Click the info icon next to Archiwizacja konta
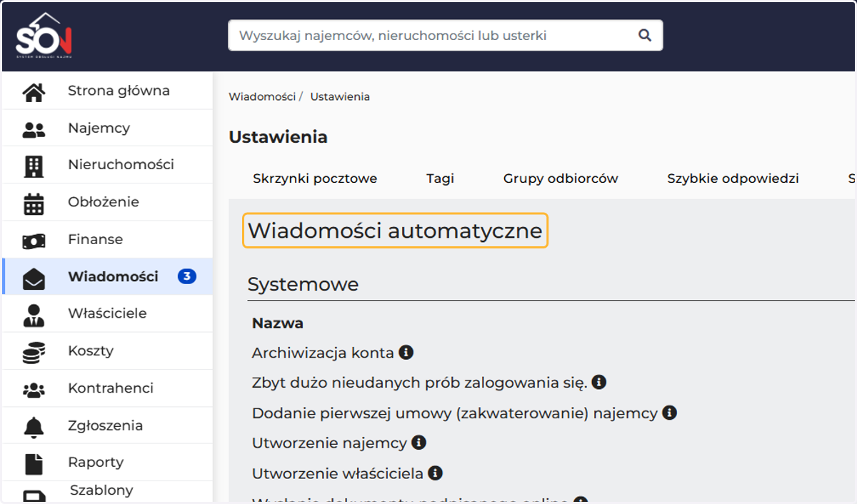 point(406,352)
